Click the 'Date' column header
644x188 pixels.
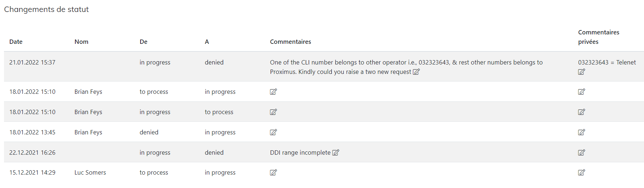point(16,42)
